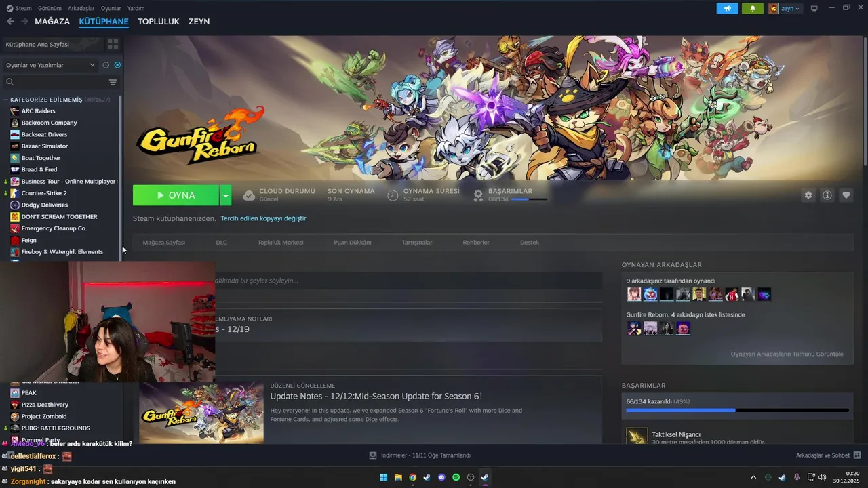Open the Destek tab

click(530, 243)
